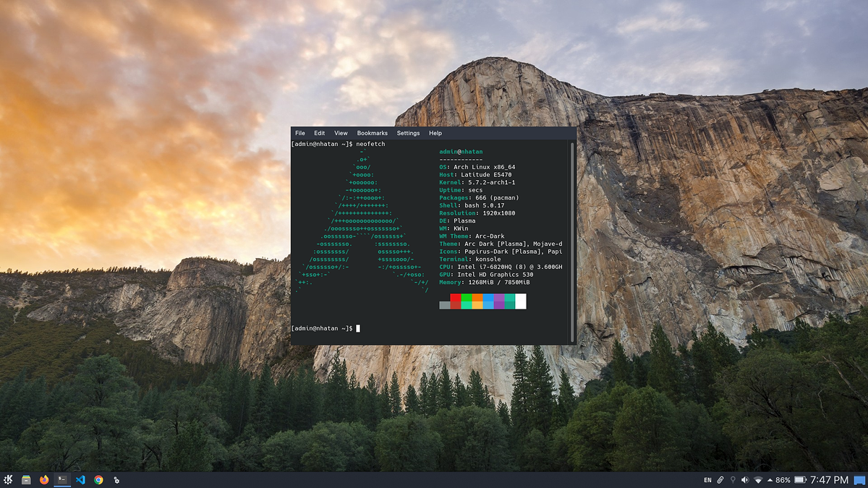Image resolution: width=868 pixels, height=488 pixels.
Task: Select the Konsole terminal taskbar entry
Action: coord(62,479)
